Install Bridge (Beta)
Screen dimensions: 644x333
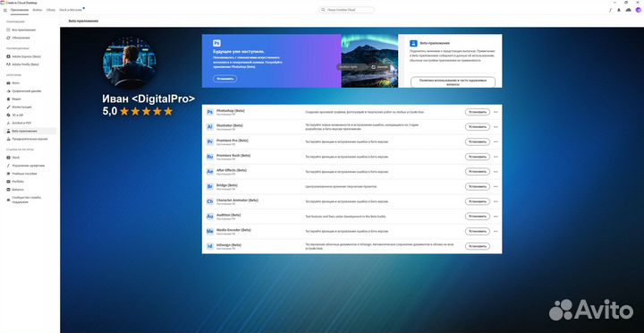(478, 187)
